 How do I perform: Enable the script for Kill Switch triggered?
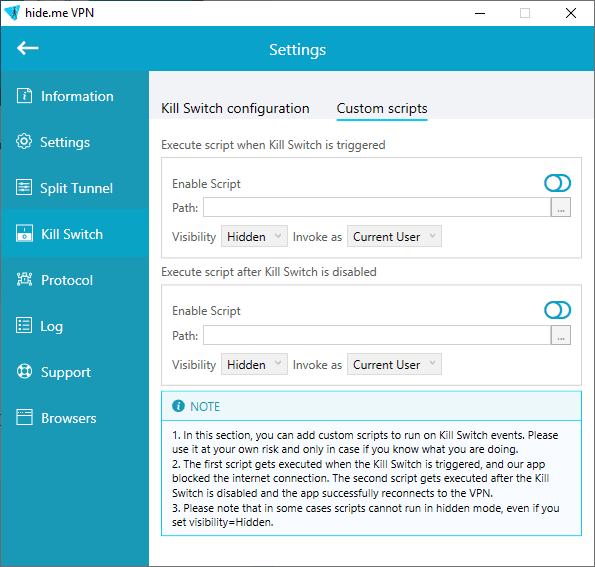click(557, 183)
